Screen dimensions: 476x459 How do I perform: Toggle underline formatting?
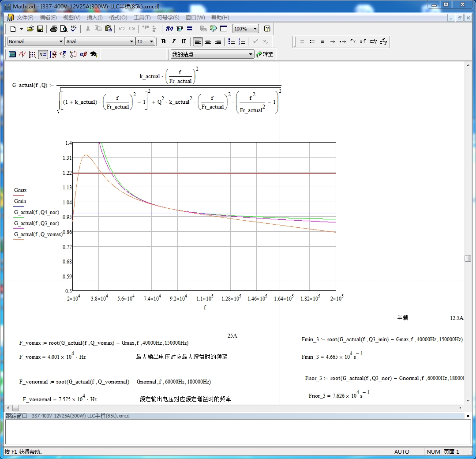[x=184, y=41]
